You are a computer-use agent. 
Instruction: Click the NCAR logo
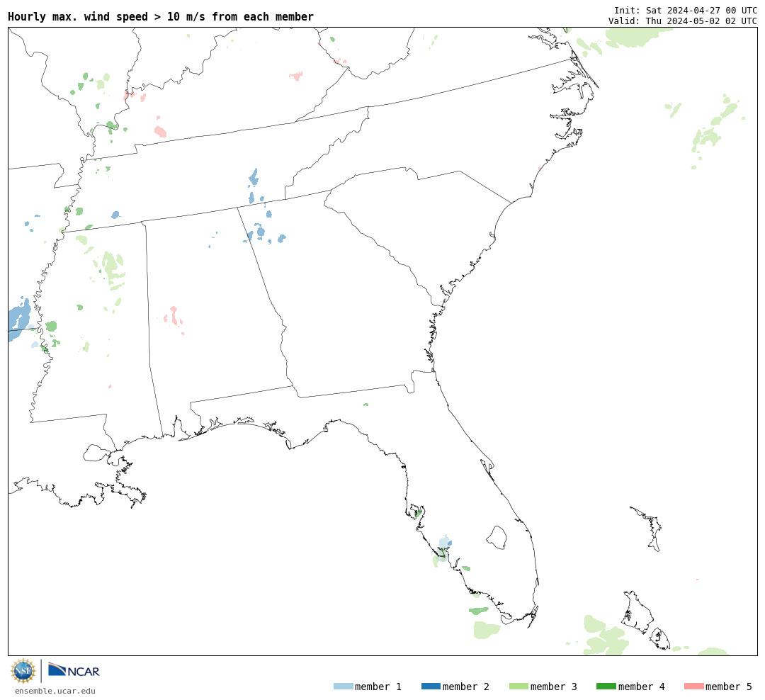(x=74, y=670)
